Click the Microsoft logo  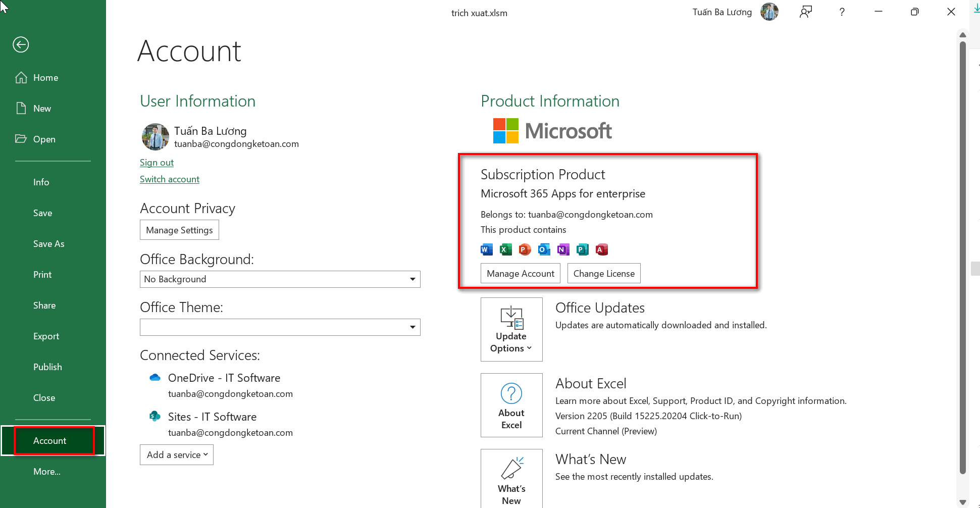coord(553,131)
